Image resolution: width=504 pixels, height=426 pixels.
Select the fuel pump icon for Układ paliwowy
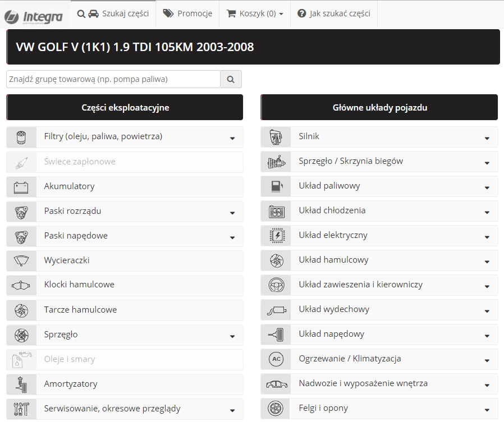pos(276,186)
